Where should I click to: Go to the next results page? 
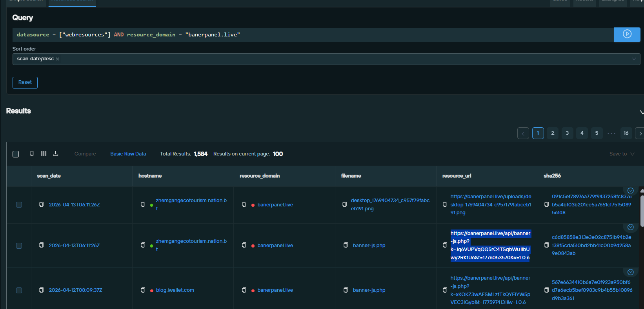tap(640, 133)
